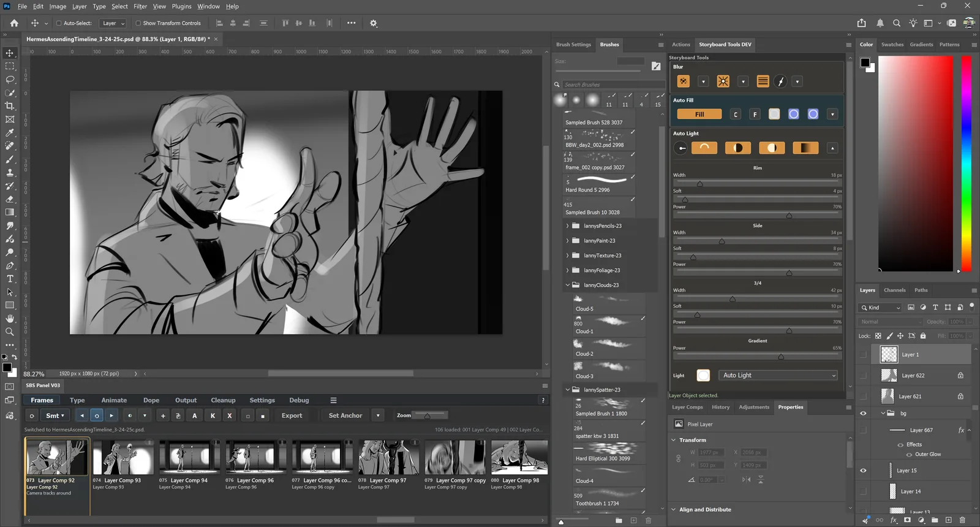Click the Auto Fill C button
The width and height of the screenshot is (980, 527).
point(736,114)
